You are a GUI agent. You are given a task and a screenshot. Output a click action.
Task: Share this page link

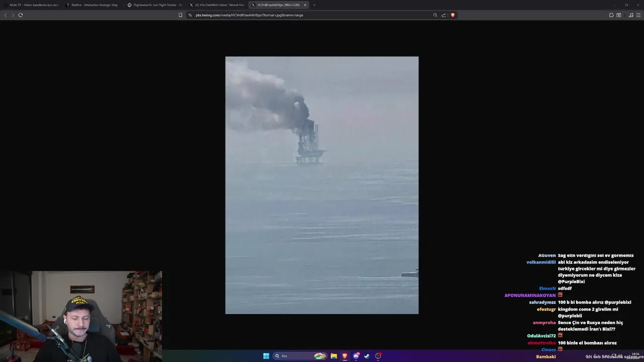[444, 15]
